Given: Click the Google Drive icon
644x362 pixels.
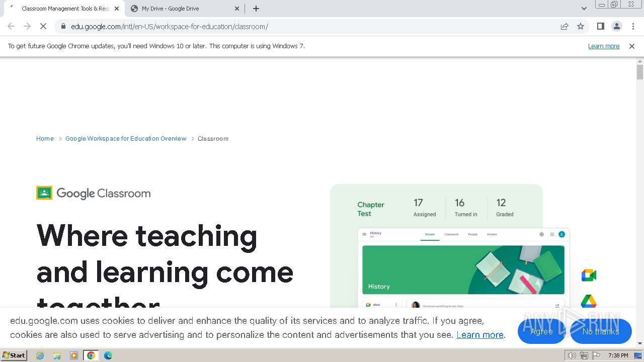Looking at the screenshot, I should (x=589, y=302).
